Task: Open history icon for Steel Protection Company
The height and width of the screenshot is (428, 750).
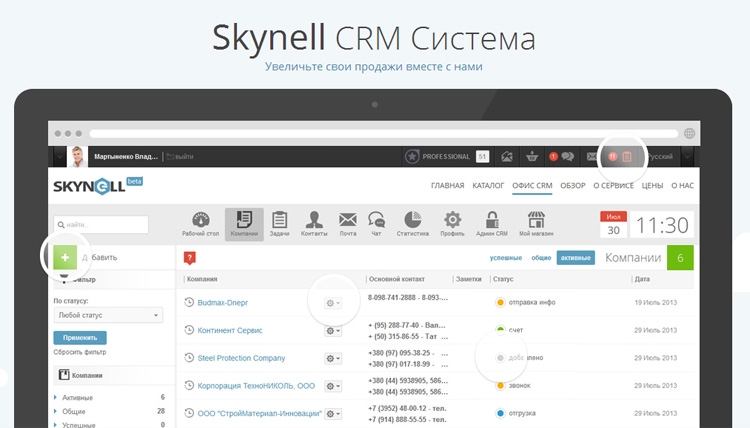Action: (189, 358)
